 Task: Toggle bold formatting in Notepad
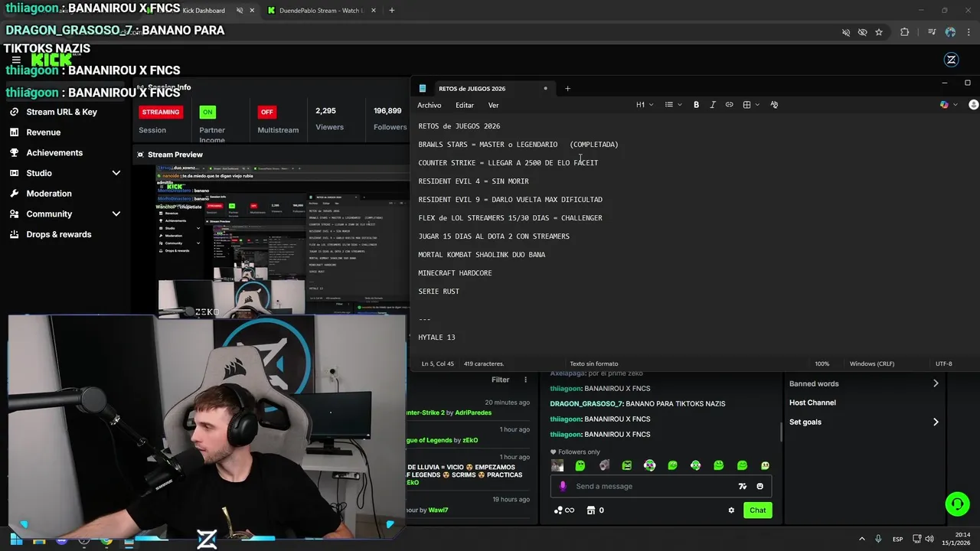pyautogui.click(x=696, y=105)
